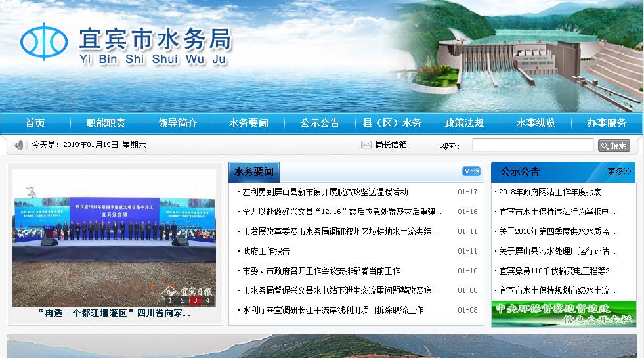The height and width of the screenshot is (358, 644).
Task: Open 2018年政府网站工作年度报表 announcement
Action: 550,192
